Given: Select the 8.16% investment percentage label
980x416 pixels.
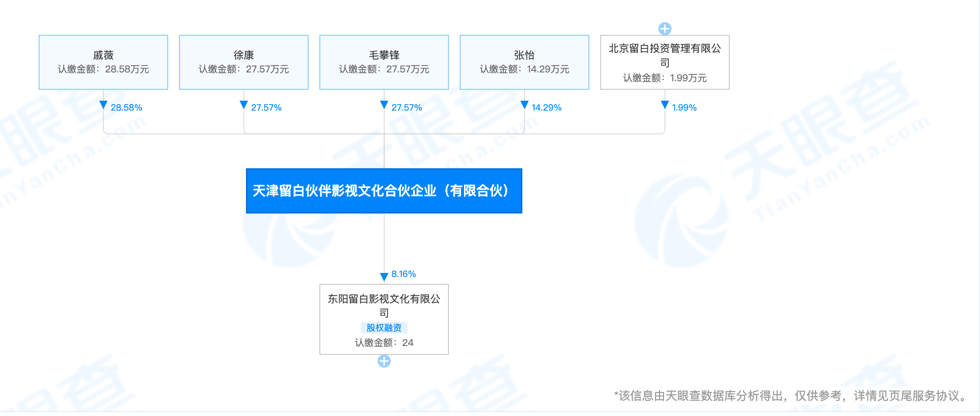Looking at the screenshot, I should coord(403,274).
